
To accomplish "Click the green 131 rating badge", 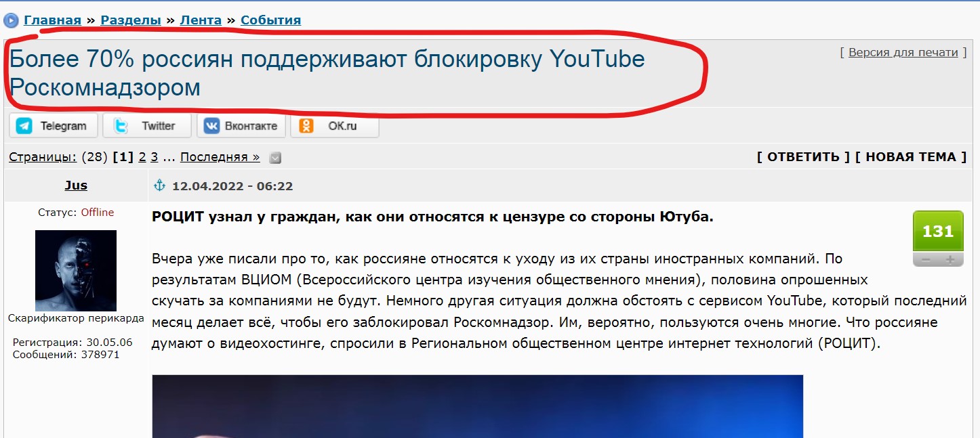I will pyautogui.click(x=938, y=232).
